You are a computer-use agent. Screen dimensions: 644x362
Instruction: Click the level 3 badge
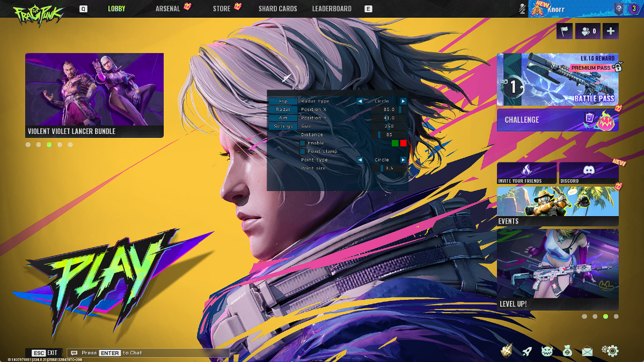633,9
